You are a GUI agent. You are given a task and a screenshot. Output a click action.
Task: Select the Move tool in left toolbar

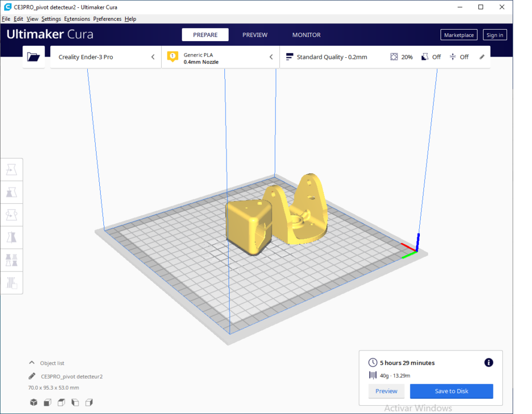[11, 170]
